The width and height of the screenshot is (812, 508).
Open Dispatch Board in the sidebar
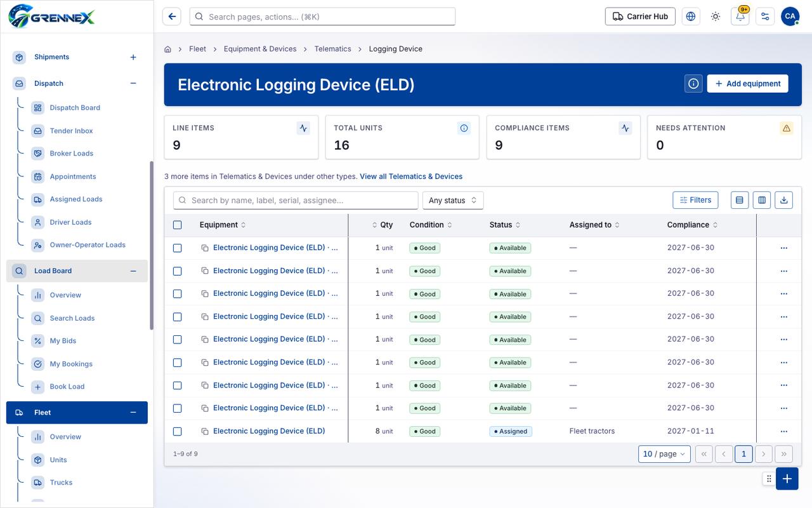75,108
